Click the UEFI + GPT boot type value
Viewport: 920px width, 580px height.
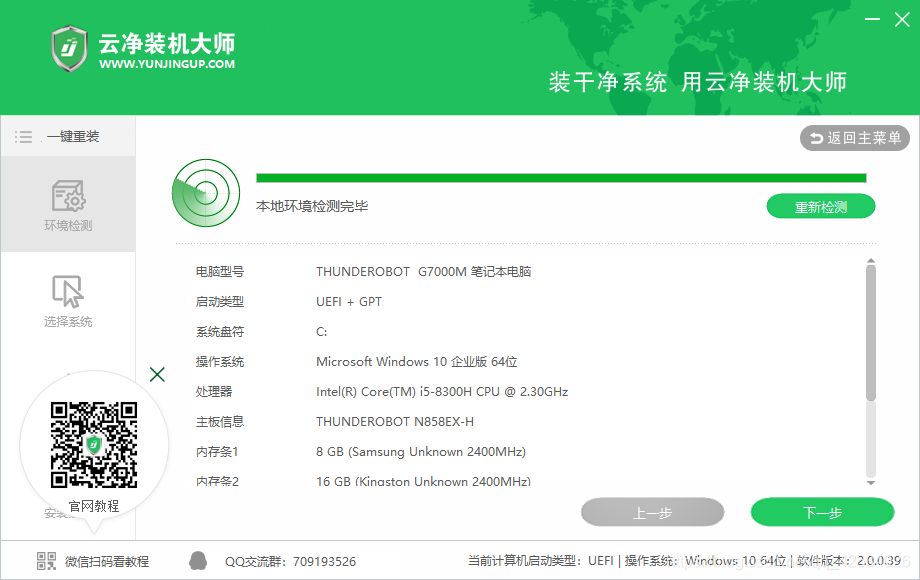click(x=349, y=301)
